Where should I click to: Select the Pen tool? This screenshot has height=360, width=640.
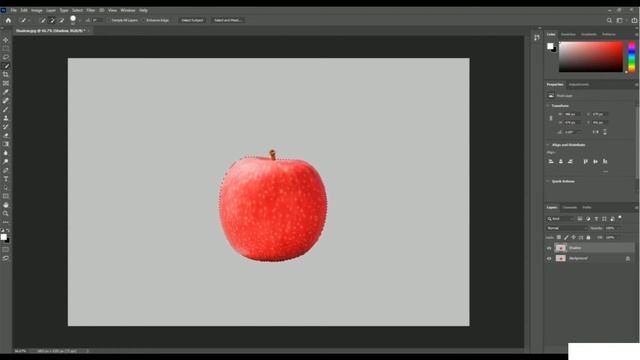6,170
